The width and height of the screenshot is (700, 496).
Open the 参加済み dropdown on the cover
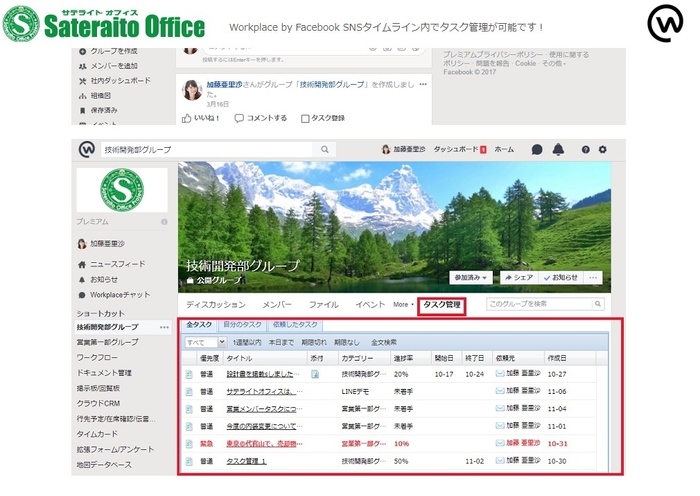point(471,277)
